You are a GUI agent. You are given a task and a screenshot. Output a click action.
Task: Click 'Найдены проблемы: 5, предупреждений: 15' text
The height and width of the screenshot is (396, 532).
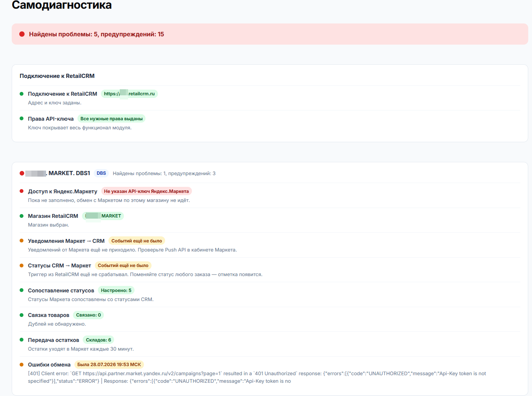pyautogui.click(x=96, y=34)
